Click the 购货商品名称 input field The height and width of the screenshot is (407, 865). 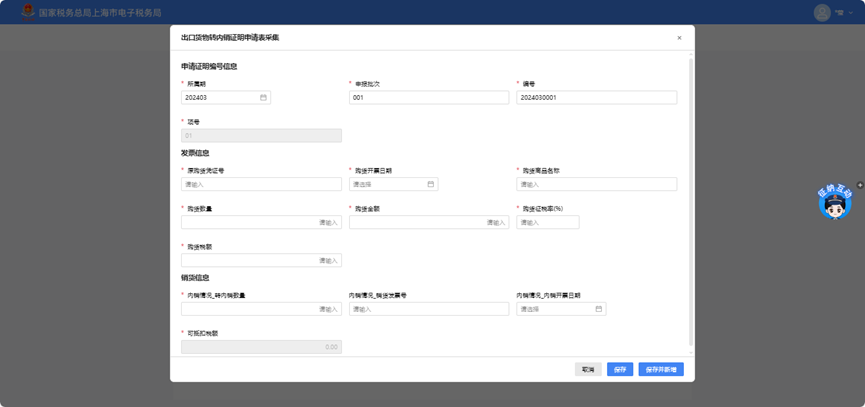(x=596, y=185)
